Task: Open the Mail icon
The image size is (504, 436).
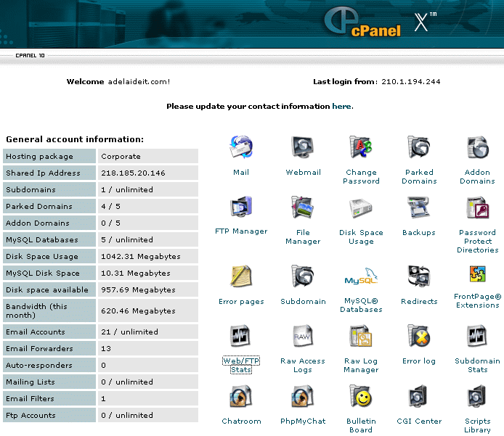Action: tap(240, 148)
